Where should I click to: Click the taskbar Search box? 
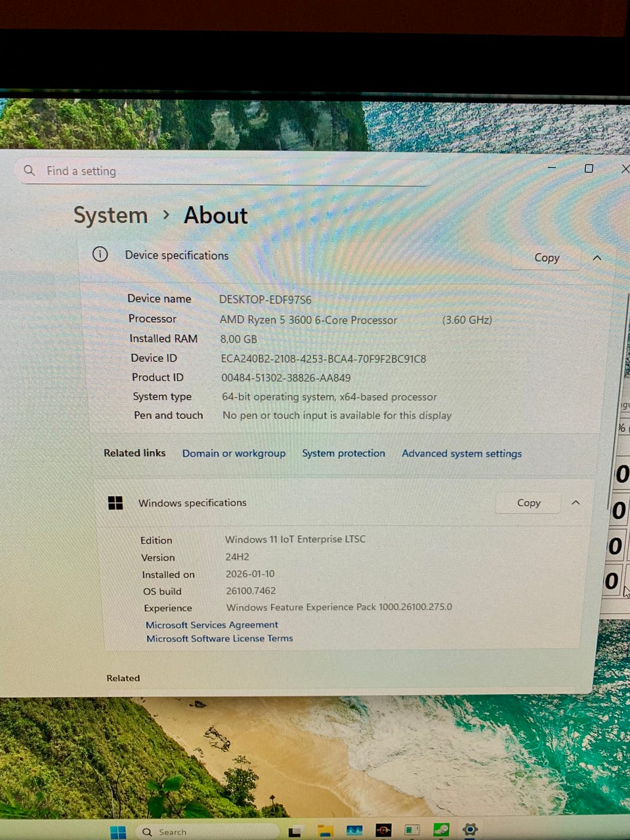[207, 832]
